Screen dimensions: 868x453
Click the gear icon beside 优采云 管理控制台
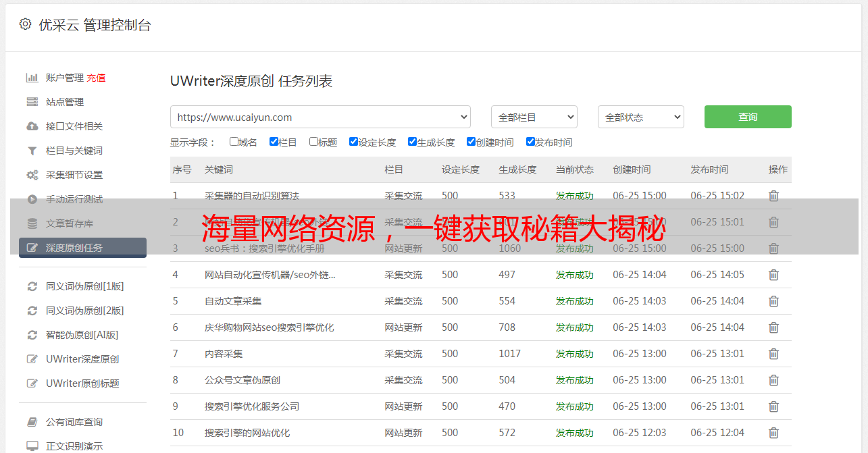[x=25, y=24]
